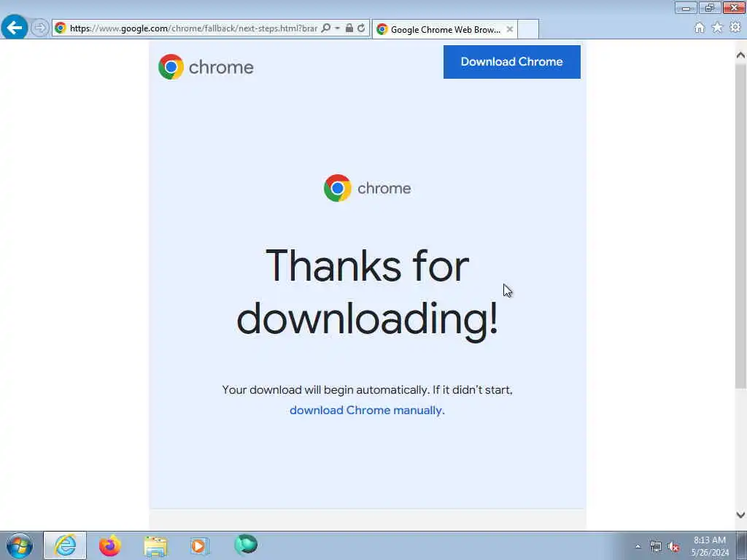Click the download Chrome manually link

coord(367,411)
